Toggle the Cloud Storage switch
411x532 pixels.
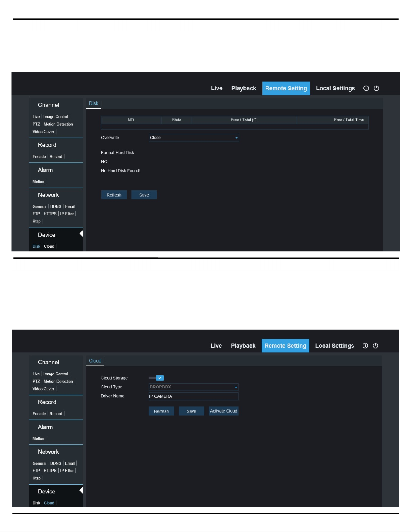(156, 378)
